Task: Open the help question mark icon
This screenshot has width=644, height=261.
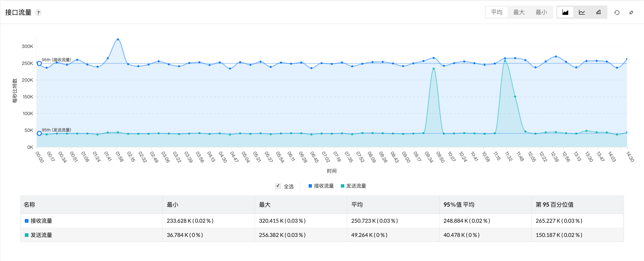Action: [x=38, y=12]
